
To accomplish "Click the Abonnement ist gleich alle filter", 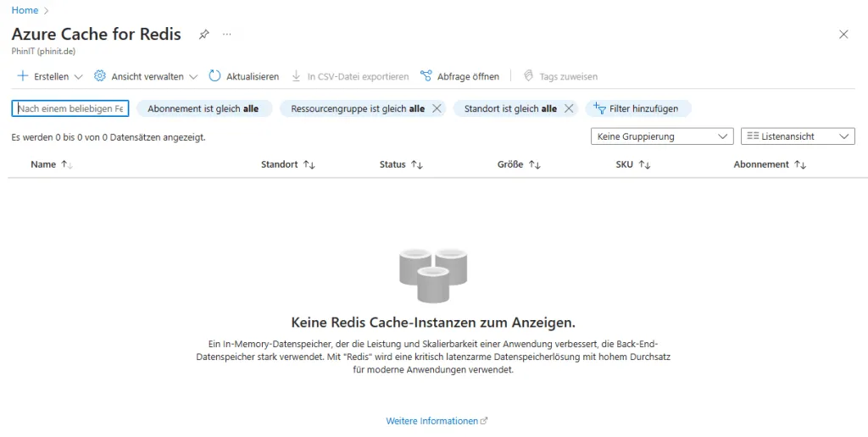I will [203, 108].
